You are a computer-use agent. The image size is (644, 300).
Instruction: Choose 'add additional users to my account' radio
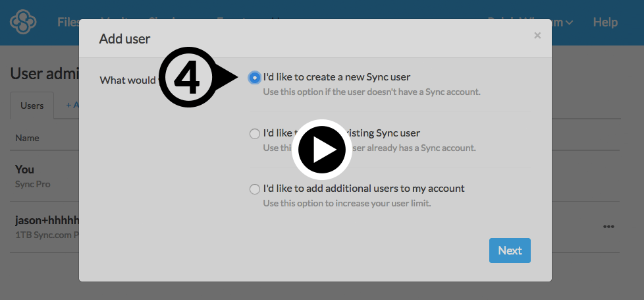[254, 189]
